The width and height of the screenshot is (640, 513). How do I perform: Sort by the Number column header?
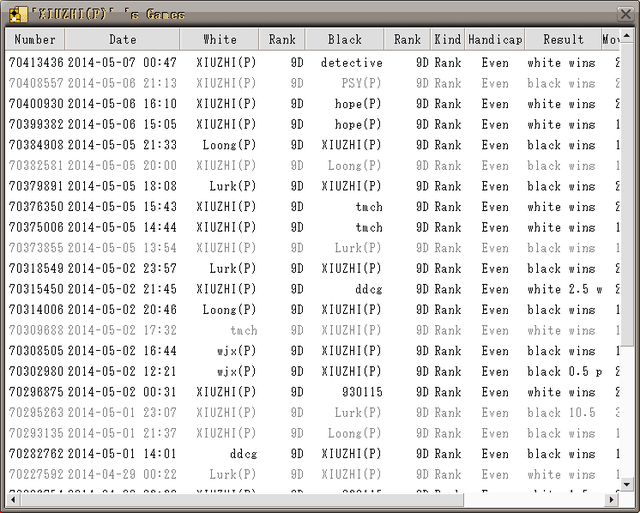pos(35,40)
